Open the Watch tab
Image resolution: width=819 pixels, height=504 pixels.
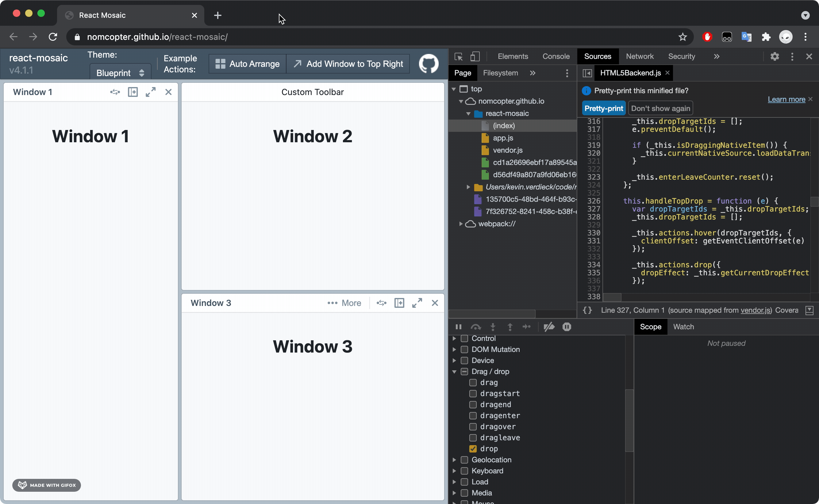tap(683, 327)
